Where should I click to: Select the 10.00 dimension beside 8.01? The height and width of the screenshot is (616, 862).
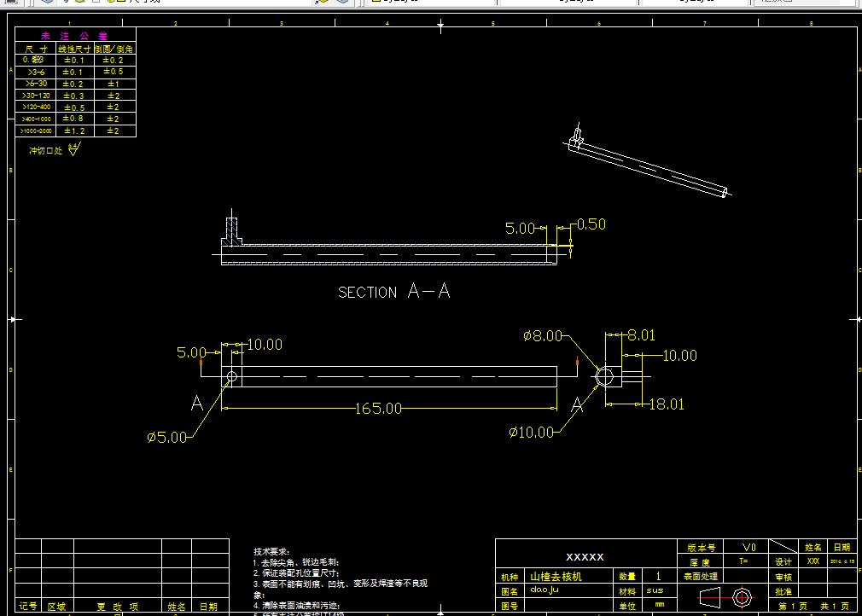click(x=679, y=356)
